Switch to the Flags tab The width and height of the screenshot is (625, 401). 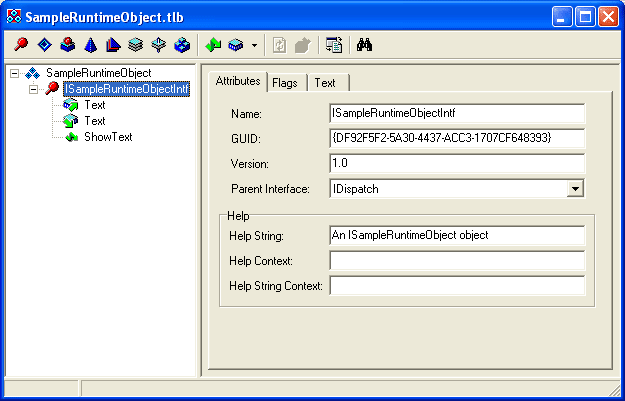pyautogui.click(x=284, y=83)
